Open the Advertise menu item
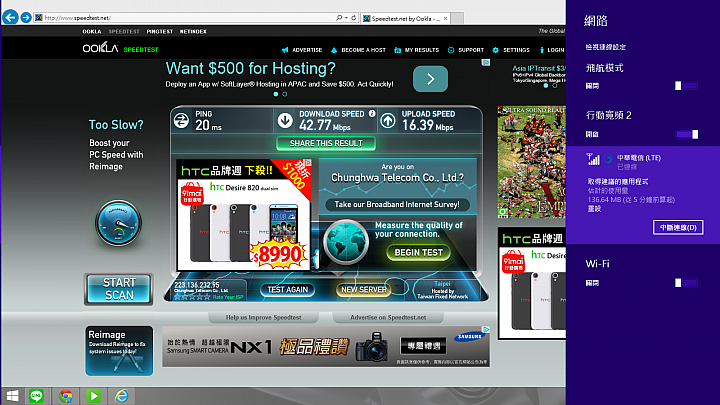 click(x=302, y=50)
